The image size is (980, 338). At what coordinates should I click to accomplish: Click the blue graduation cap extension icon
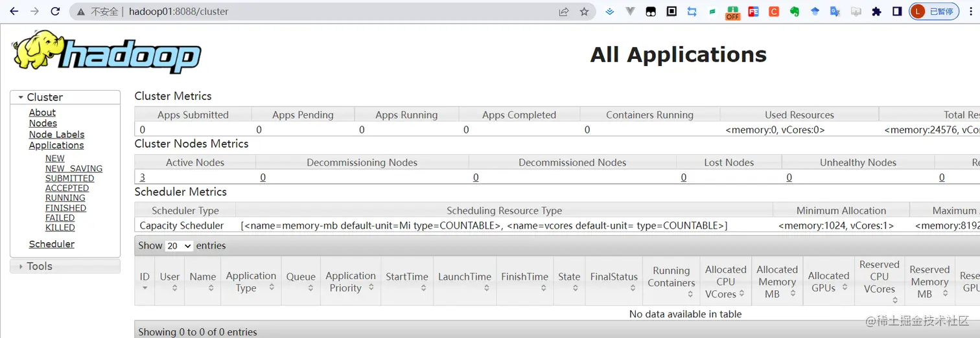tap(815, 12)
